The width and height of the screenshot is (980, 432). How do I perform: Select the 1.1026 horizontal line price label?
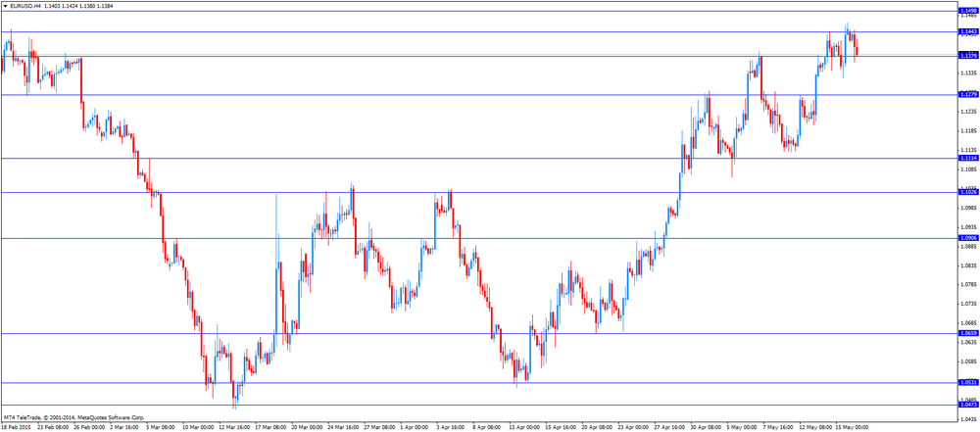point(968,192)
